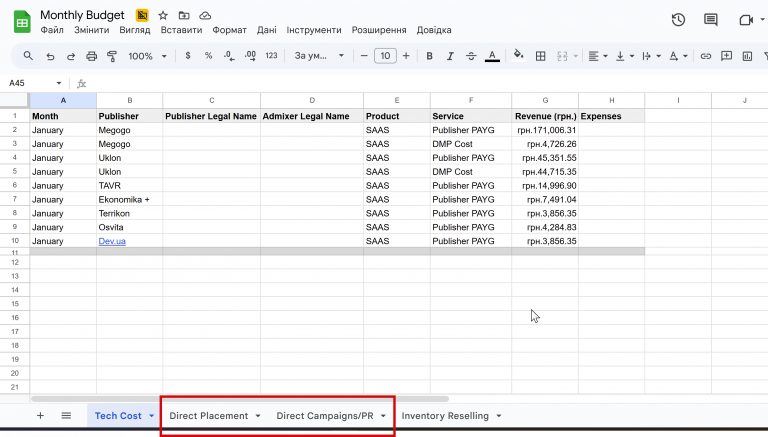Format as currency with dollar icon
The height and width of the screenshot is (437, 768).
188,56
